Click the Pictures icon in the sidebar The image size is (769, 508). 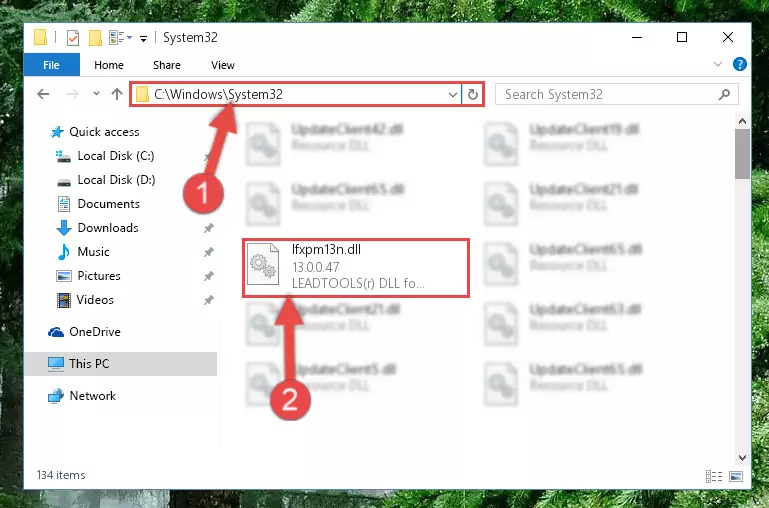point(64,276)
